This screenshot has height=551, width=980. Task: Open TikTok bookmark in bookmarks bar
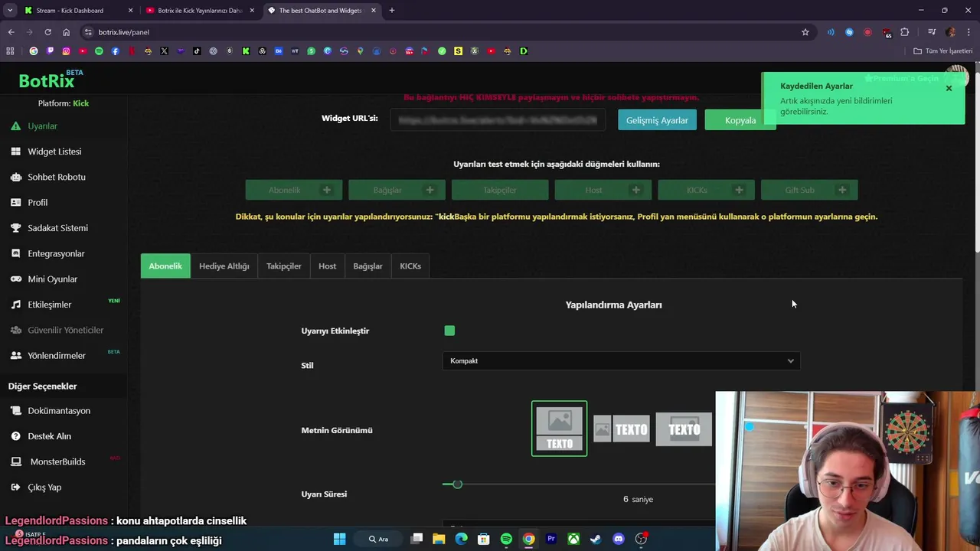pyautogui.click(x=197, y=51)
